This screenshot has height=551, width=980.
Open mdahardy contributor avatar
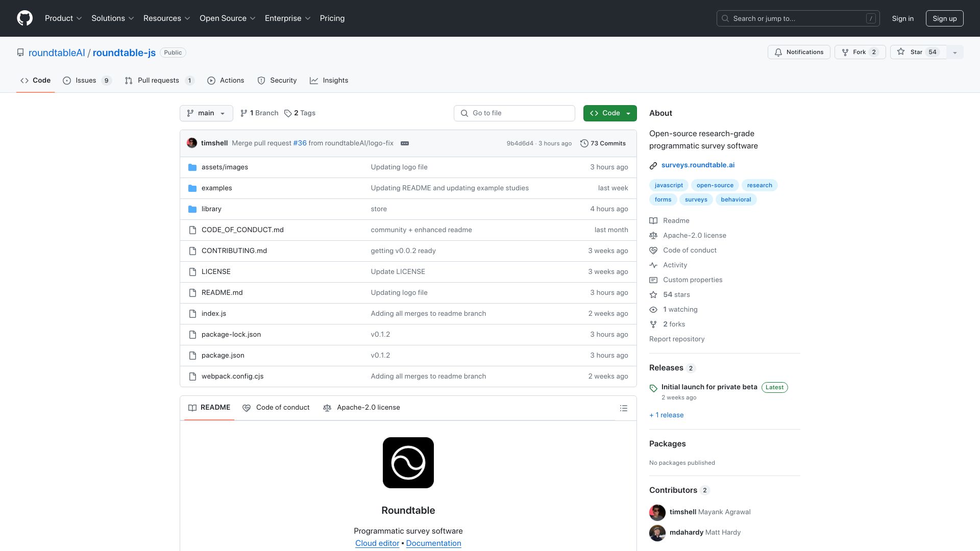[x=657, y=533]
